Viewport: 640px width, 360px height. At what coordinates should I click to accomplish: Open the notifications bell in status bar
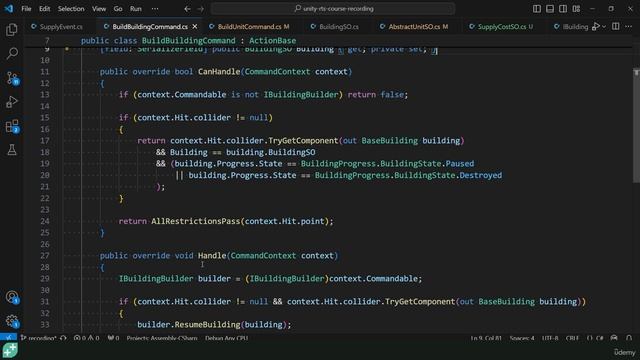(x=629, y=338)
